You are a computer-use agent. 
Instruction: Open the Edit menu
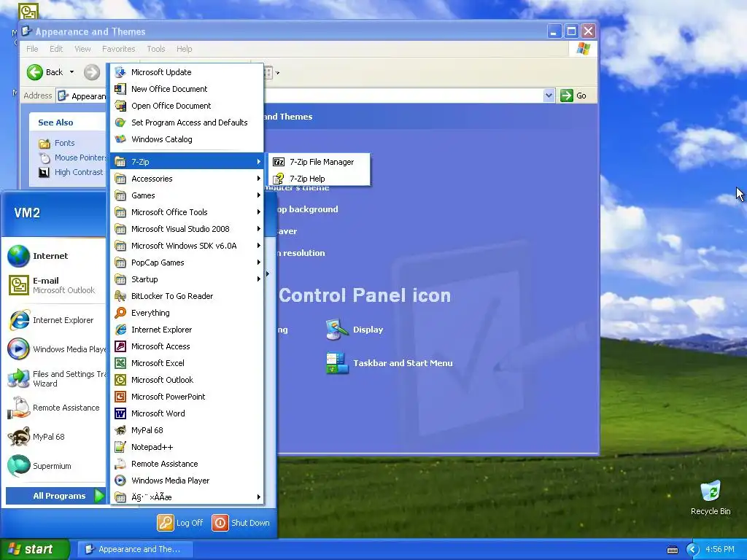[x=56, y=49]
